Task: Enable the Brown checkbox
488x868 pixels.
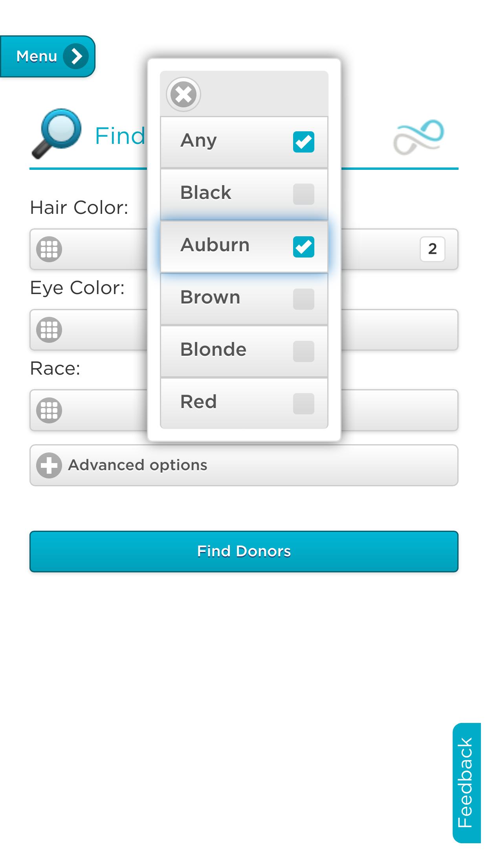Action: pyautogui.click(x=303, y=299)
